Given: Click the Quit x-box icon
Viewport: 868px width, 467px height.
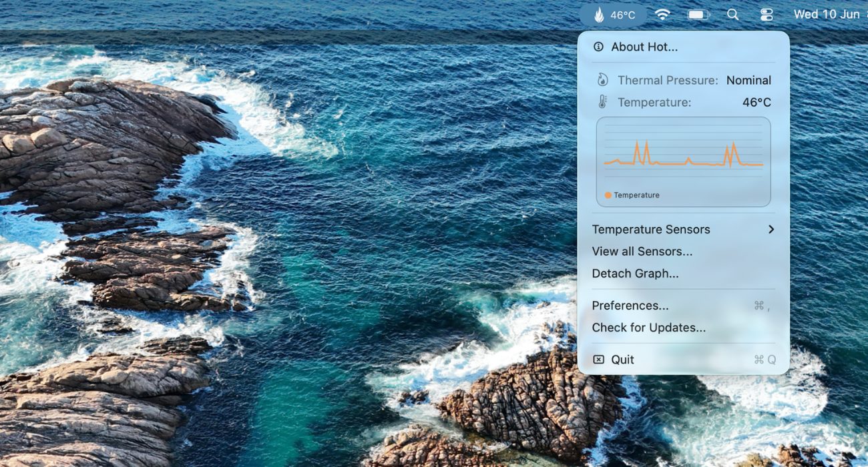Looking at the screenshot, I should tap(599, 360).
